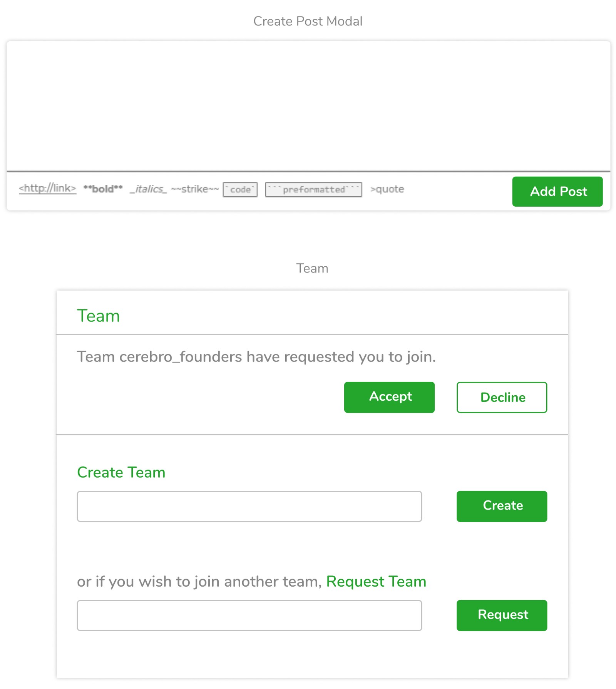Click inside the post text area
The image size is (616, 689).
(x=308, y=106)
